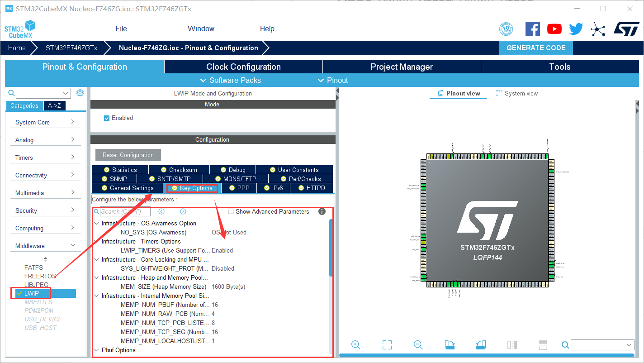644x363 pixels.
Task: Uncheck the LWIP Enabled checkbox
Action: point(107,118)
